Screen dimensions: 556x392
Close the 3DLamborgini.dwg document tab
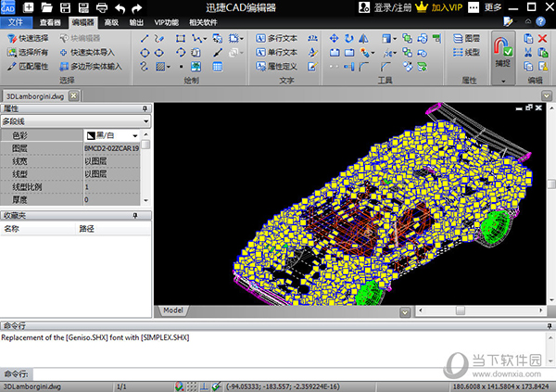[x=73, y=95]
